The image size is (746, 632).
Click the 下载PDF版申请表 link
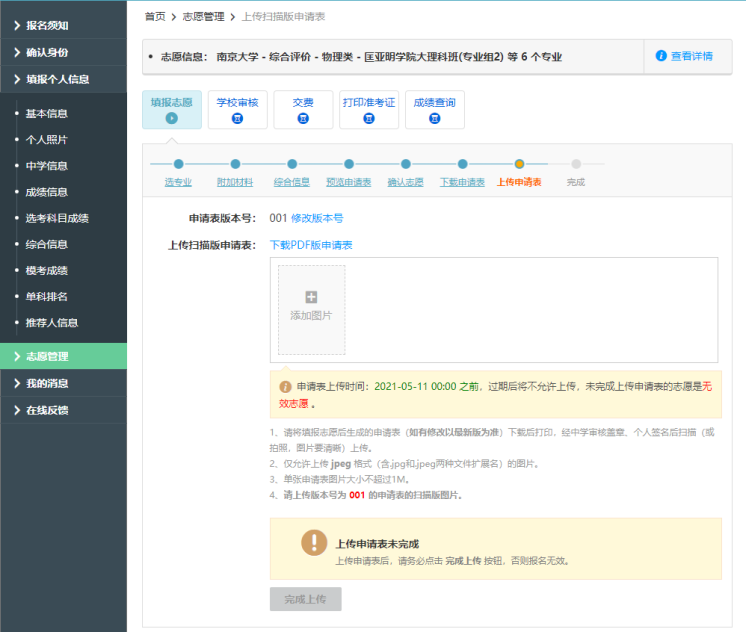coord(311,245)
